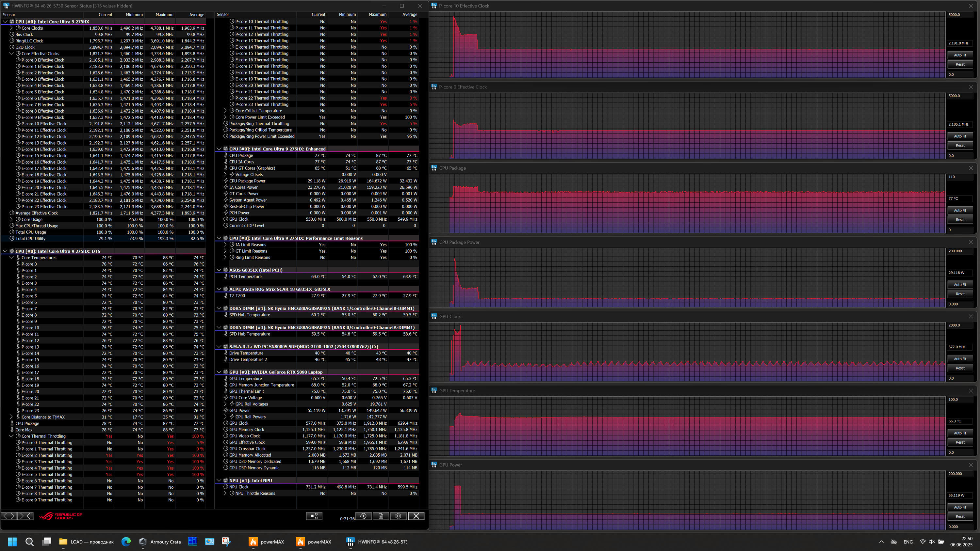980x551 pixels.
Task: Open Microsoft Edge in taskbar
Action: [126, 542]
